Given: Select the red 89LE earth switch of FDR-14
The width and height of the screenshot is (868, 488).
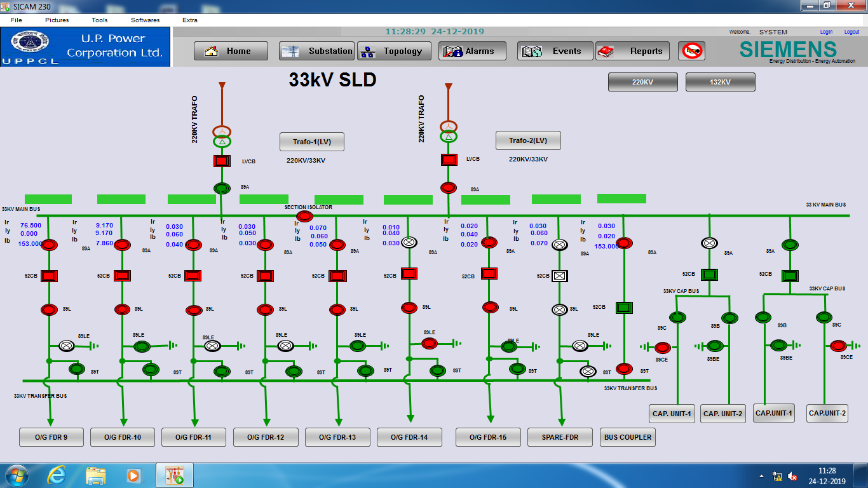Looking at the screenshot, I should (430, 343).
